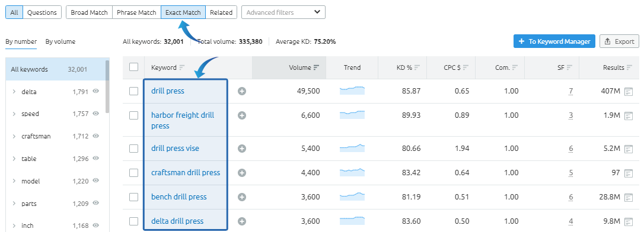Click the Export button
644x232 pixels.
click(619, 41)
